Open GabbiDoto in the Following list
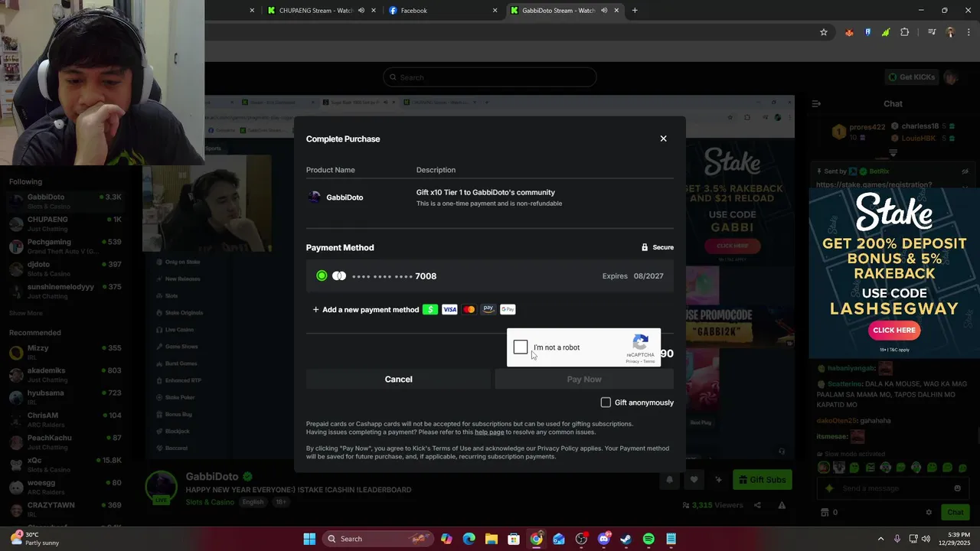Image resolution: width=980 pixels, height=551 pixels. pos(69,201)
